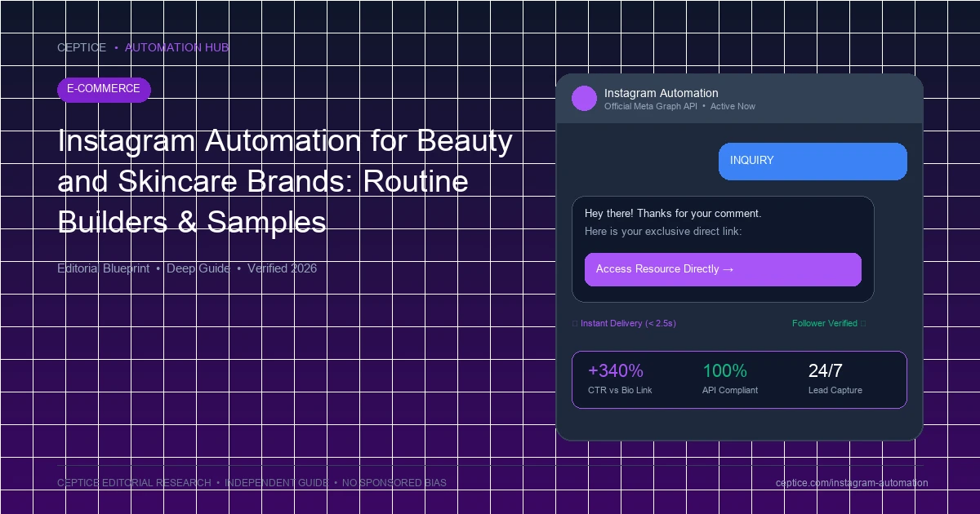Image resolution: width=980 pixels, height=514 pixels.
Task: Click 'Here is your exclusive direct link:' text
Action: click(x=663, y=232)
